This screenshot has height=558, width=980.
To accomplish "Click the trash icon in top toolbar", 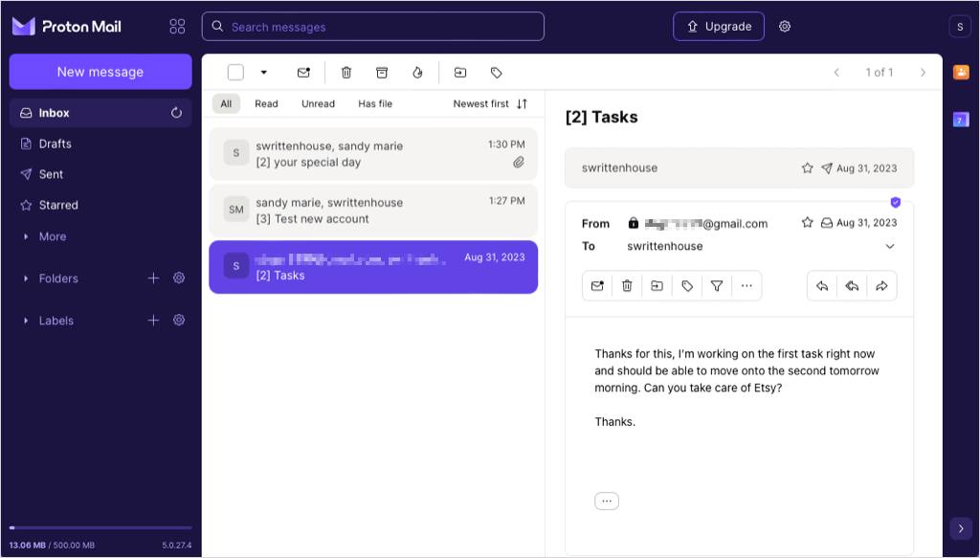I will (346, 73).
